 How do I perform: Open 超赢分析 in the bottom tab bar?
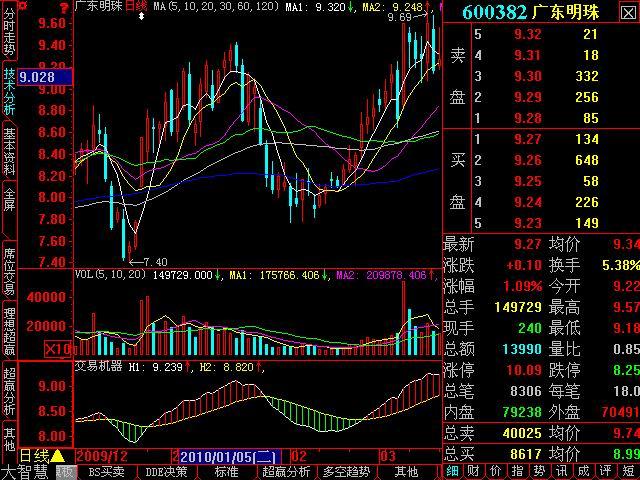pyautogui.click(x=286, y=472)
